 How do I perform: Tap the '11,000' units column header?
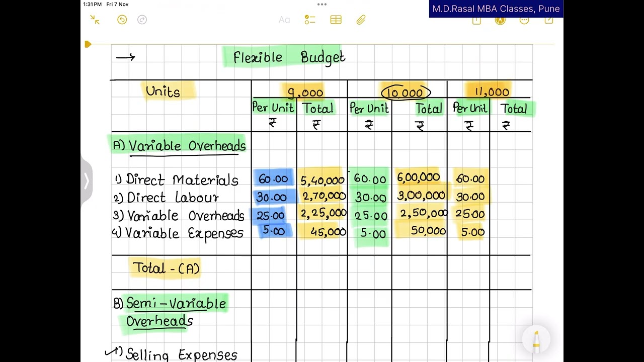491,92
